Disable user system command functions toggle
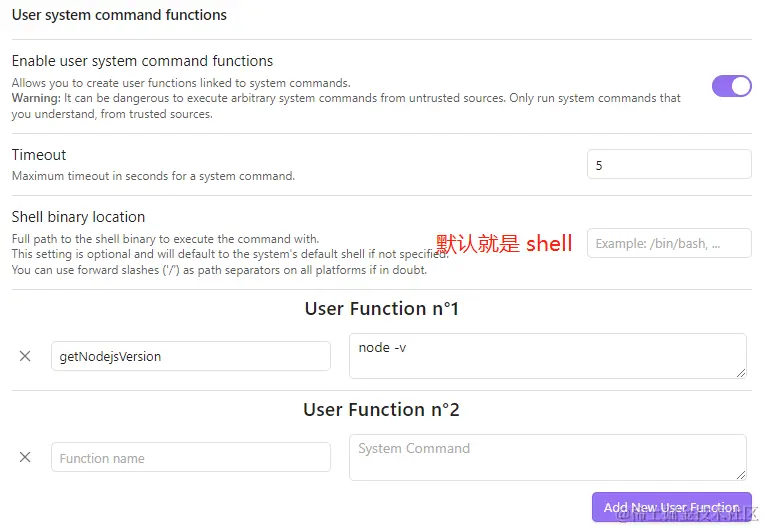Viewport: 765px width, 529px height. tap(731, 86)
